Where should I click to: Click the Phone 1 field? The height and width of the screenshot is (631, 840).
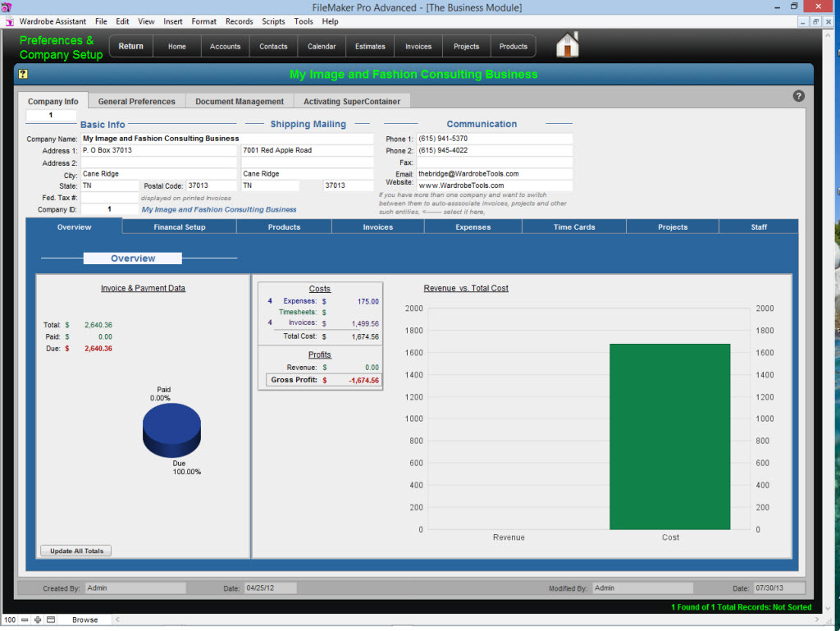(x=495, y=138)
